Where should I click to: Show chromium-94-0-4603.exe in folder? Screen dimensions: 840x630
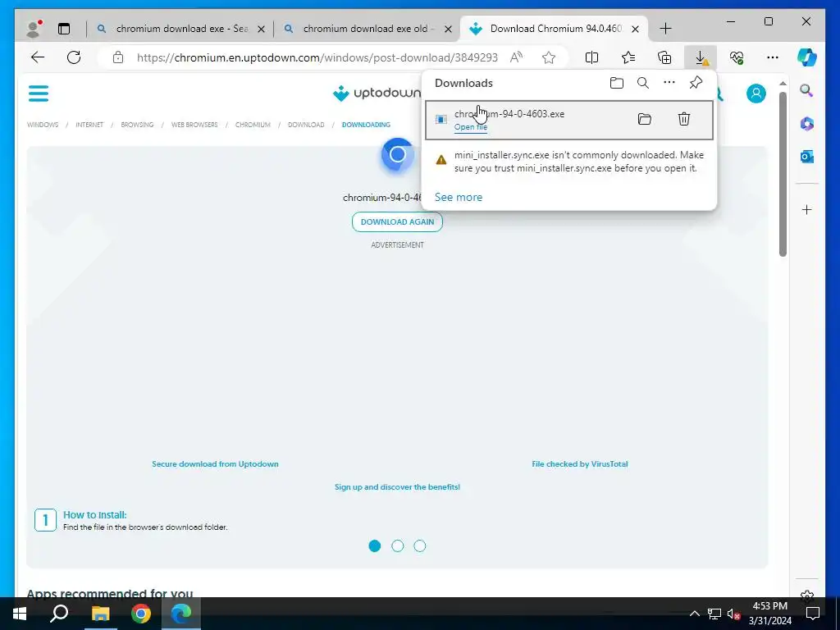coord(645,119)
